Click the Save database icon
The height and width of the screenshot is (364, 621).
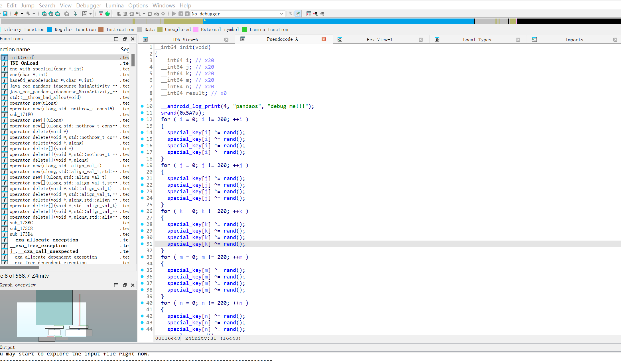pyautogui.click(x=5, y=14)
